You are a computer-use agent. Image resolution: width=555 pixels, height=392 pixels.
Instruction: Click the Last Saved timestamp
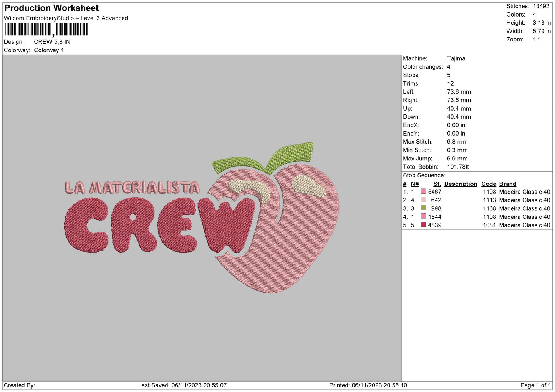[182, 385]
